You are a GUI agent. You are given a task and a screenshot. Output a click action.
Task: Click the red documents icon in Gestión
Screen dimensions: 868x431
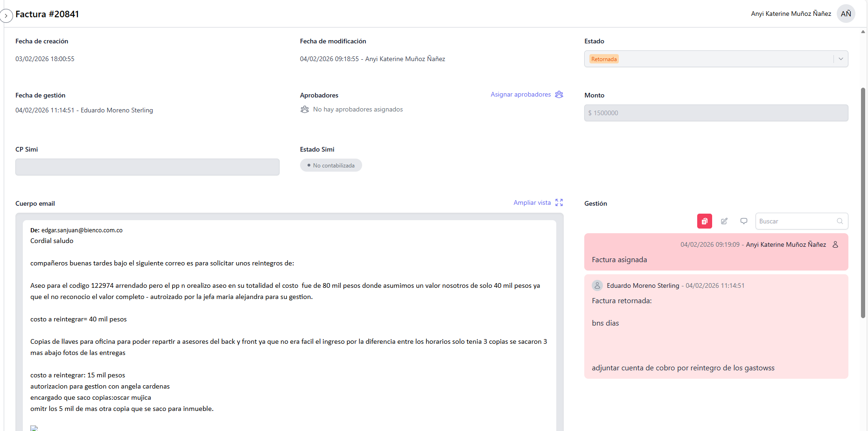[x=704, y=221]
